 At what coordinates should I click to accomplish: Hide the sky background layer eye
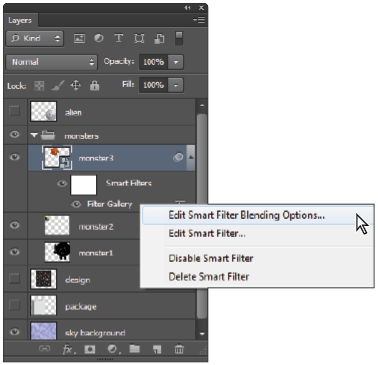point(15,332)
